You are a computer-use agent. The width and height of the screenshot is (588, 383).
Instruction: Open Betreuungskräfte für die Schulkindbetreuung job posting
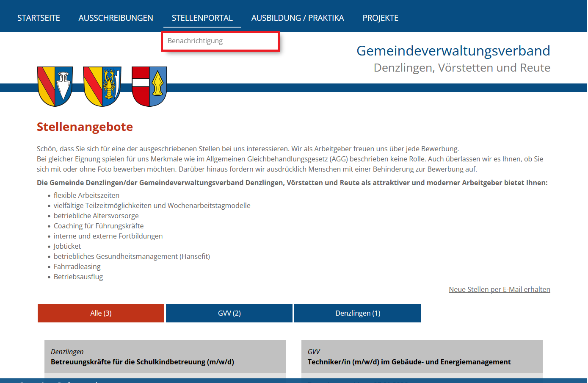[x=142, y=362]
